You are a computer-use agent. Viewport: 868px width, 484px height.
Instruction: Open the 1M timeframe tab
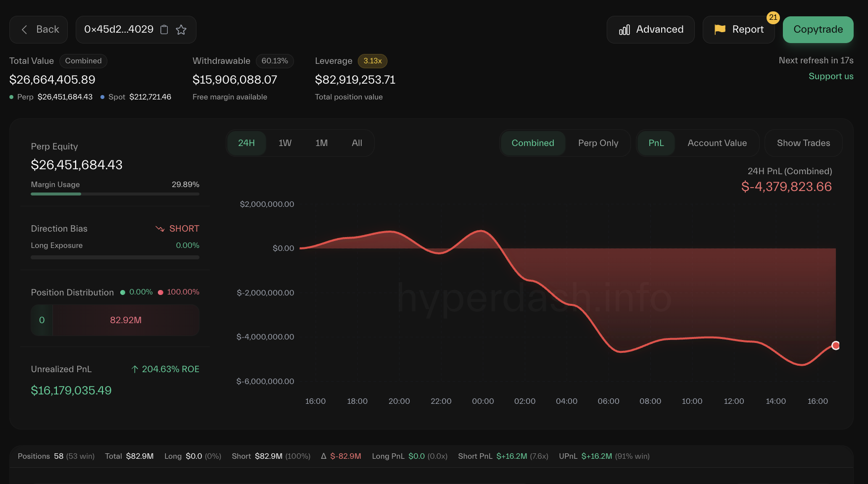[x=321, y=143]
